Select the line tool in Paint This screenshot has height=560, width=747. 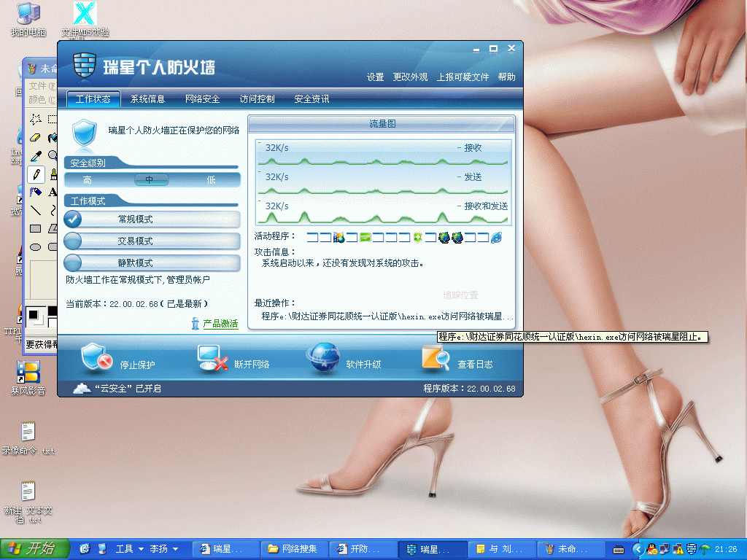pos(36,210)
